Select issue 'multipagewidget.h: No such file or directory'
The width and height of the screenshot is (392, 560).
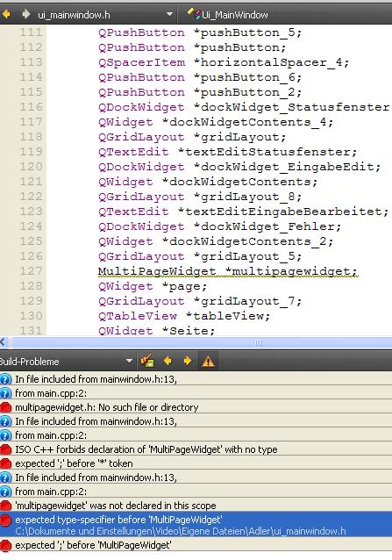coord(196,407)
